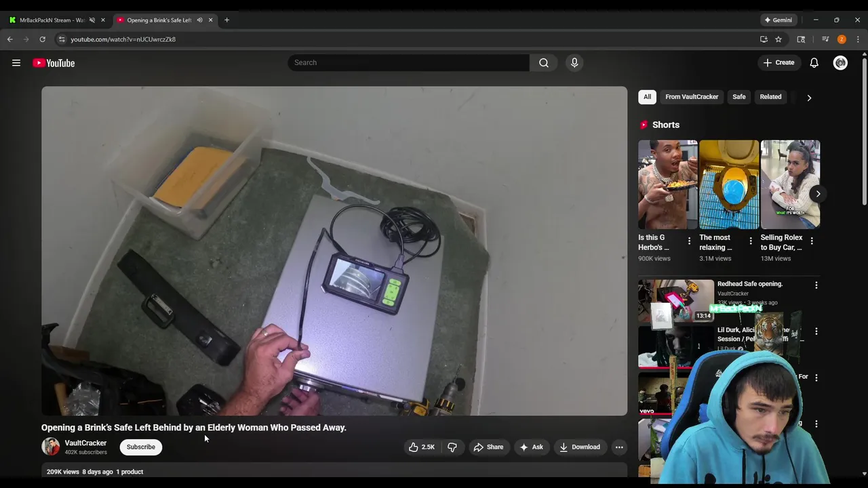Open more actions for the video
The width and height of the screenshot is (868, 488).
(619, 447)
